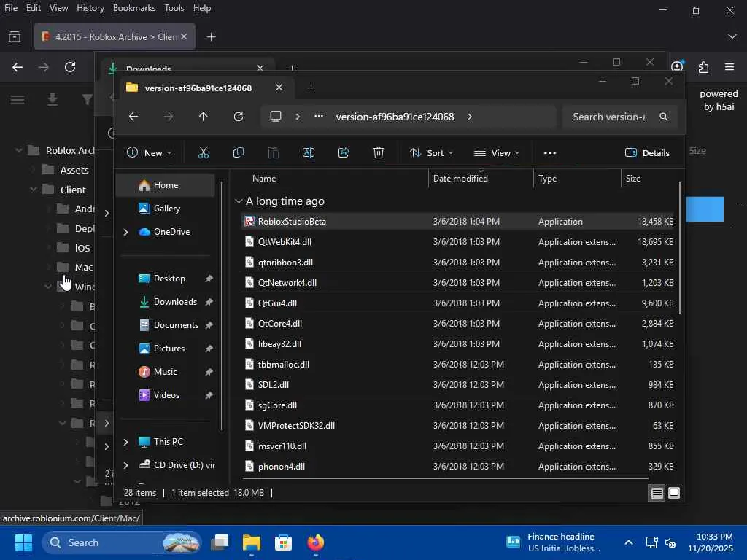Add a new File Explorer tab
Screen dimensions: 747x560
311,88
